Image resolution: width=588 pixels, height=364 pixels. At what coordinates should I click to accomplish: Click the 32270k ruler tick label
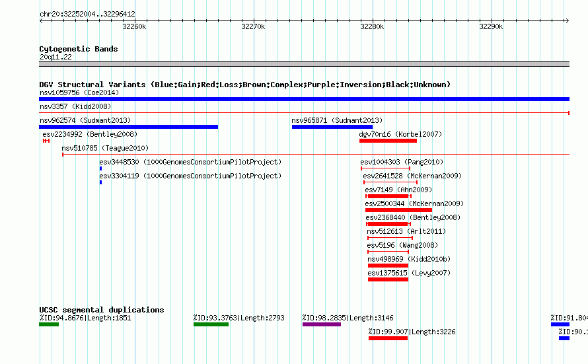click(253, 26)
